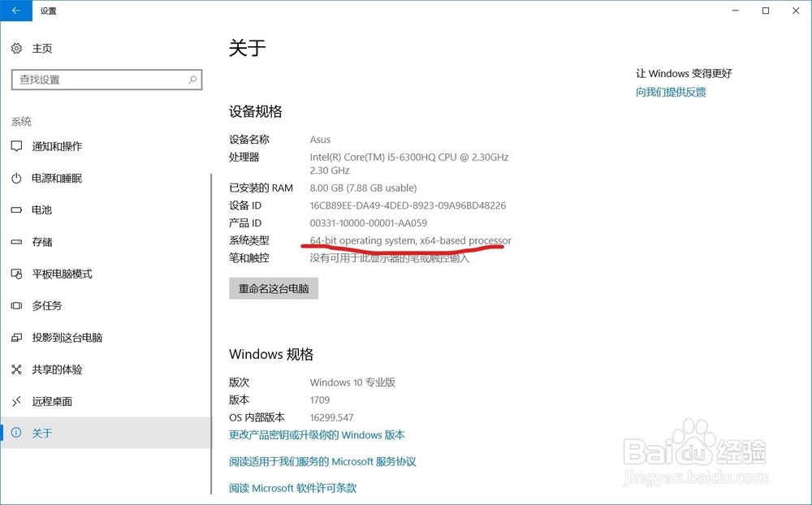Click the Power and sleep icon
The width and height of the screenshot is (812, 505).
point(16,178)
